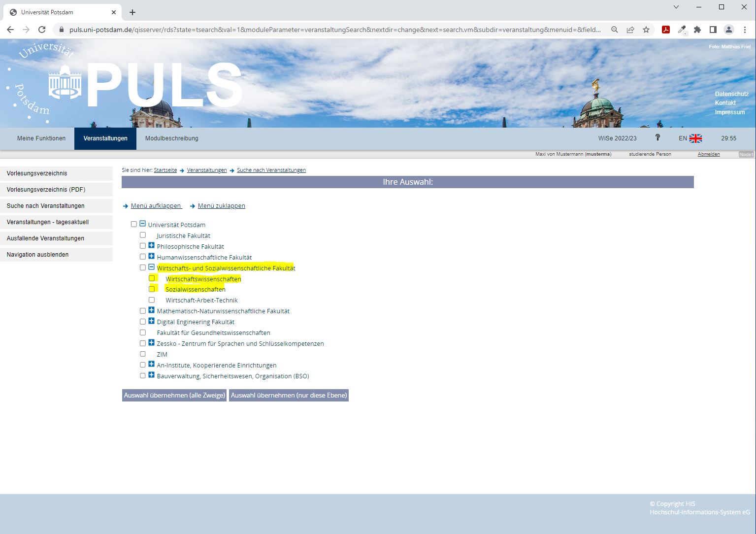Viewport: 756px width, 534px height.
Task: Select Suche nach Veranstaltungen sidebar entry
Action: [x=56, y=206]
